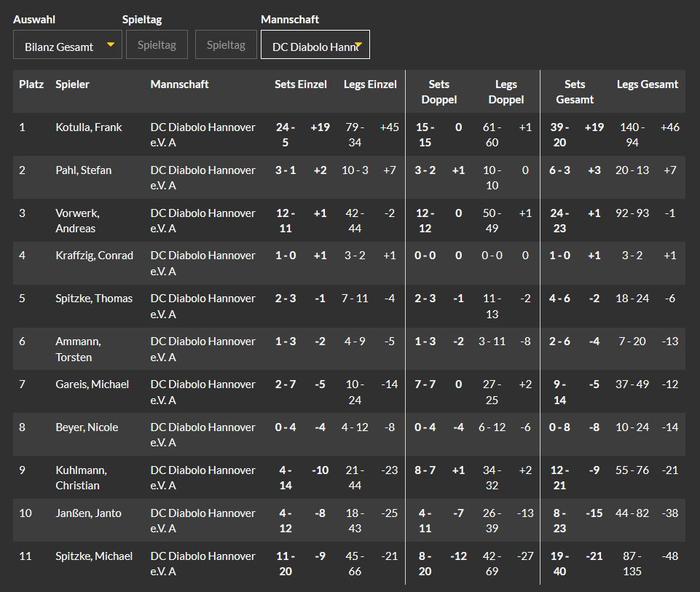Click the Sets Doppel column header
The width and height of the screenshot is (700, 592).
(439, 92)
